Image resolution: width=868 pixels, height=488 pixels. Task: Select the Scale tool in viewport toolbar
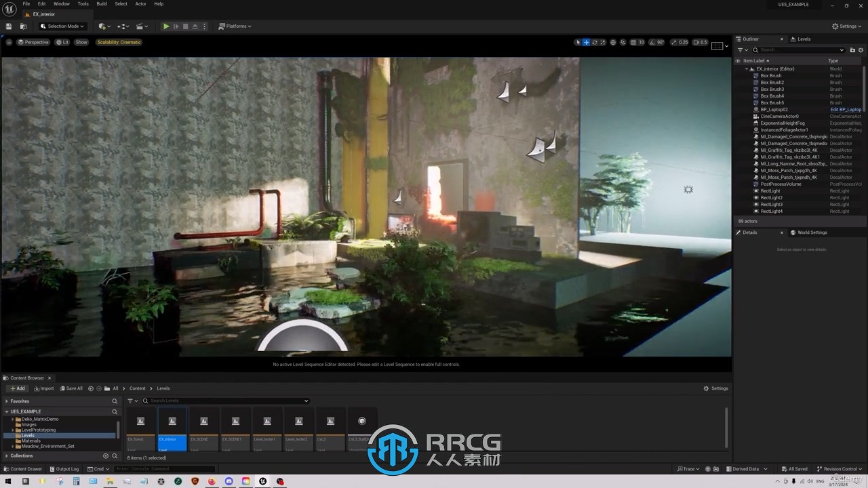pyautogui.click(x=603, y=42)
